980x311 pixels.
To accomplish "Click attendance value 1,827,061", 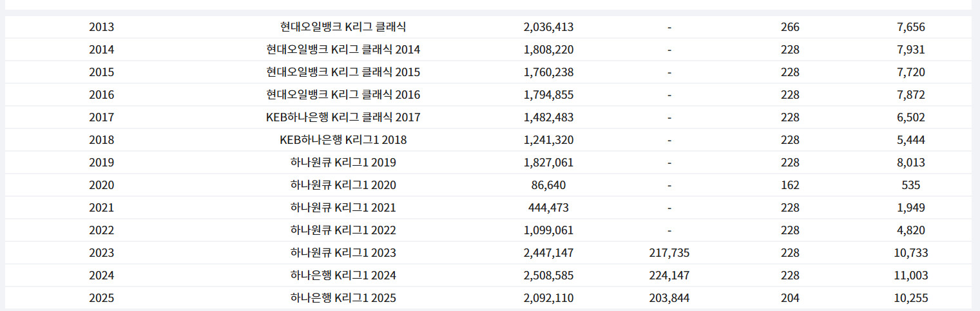I will [548, 163].
